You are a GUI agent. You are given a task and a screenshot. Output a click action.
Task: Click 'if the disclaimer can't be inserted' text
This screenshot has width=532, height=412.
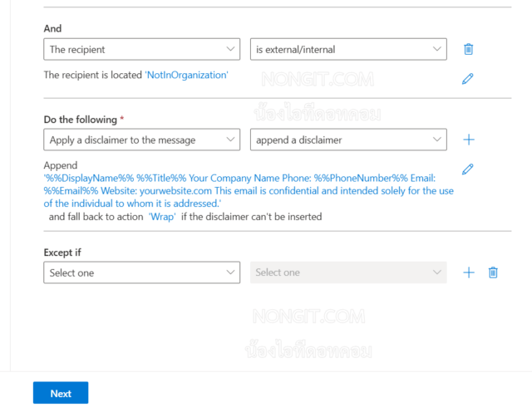coord(251,217)
